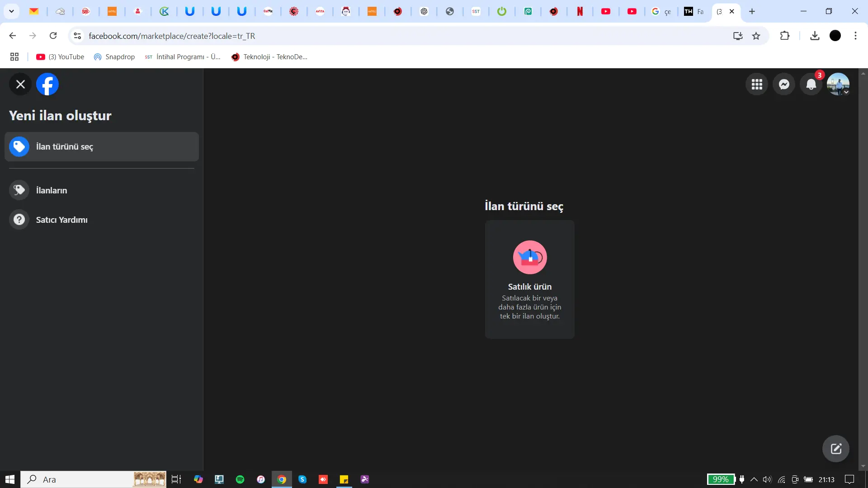The width and height of the screenshot is (868, 488).
Task: Open İlanların in the sidebar
Action: click(x=52, y=190)
